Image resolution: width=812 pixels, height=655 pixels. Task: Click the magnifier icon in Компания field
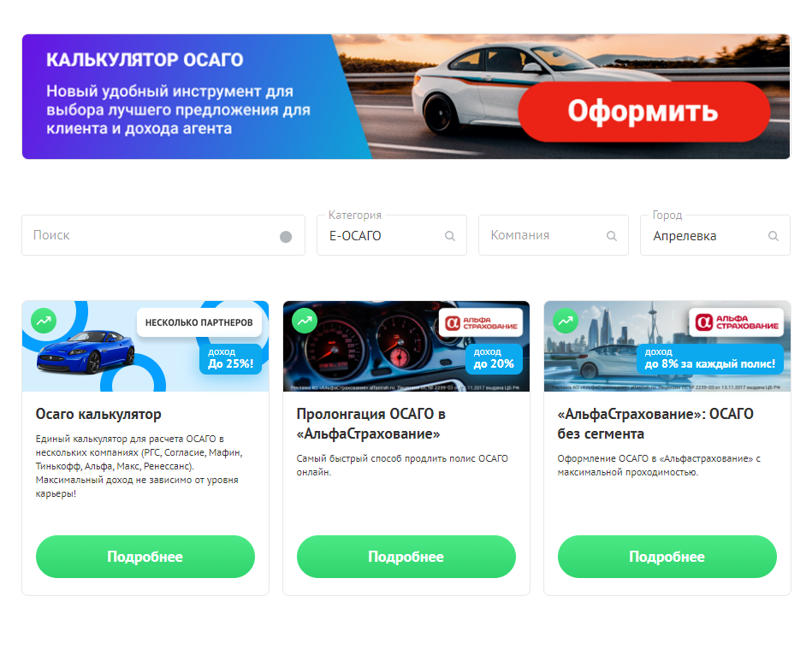[612, 236]
